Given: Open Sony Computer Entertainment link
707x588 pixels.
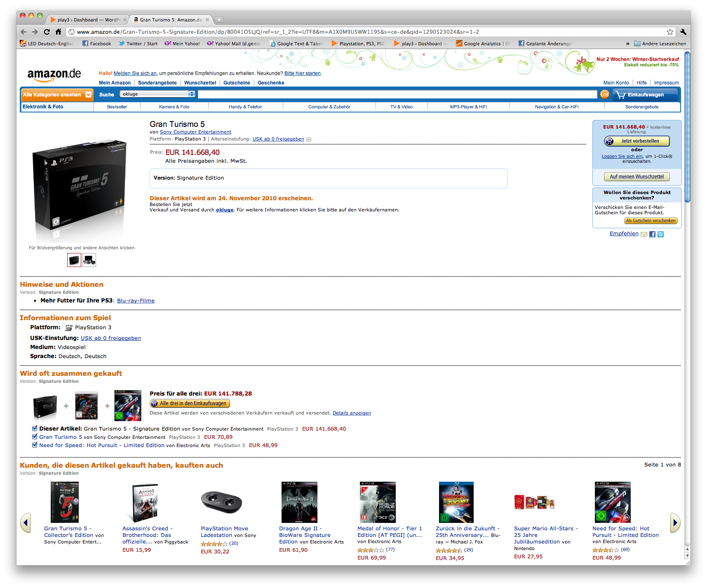Looking at the screenshot, I should click(195, 132).
